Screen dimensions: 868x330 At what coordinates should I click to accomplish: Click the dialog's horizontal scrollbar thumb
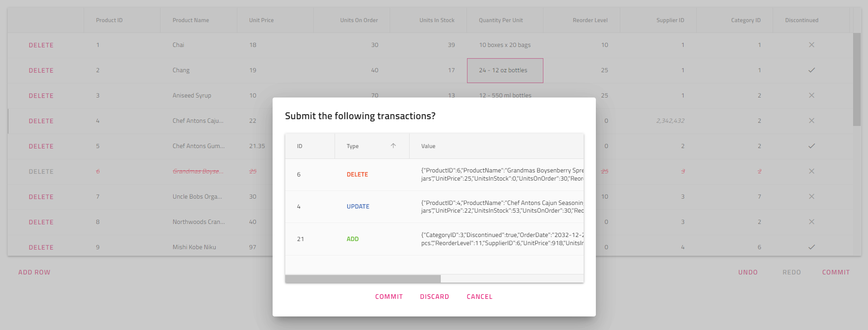363,279
